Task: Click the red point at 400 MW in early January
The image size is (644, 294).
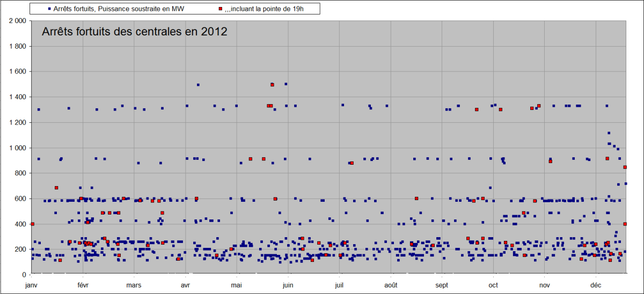Action: [x=32, y=224]
